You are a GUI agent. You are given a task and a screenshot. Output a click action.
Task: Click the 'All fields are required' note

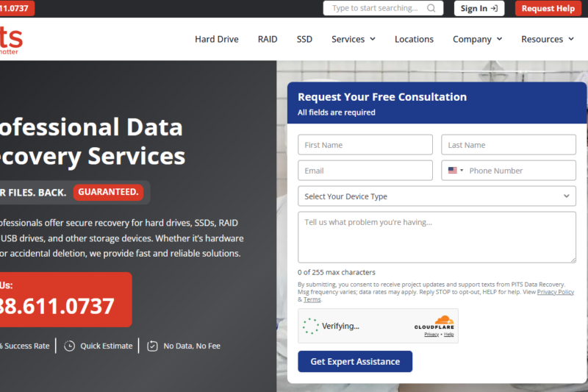tap(337, 113)
